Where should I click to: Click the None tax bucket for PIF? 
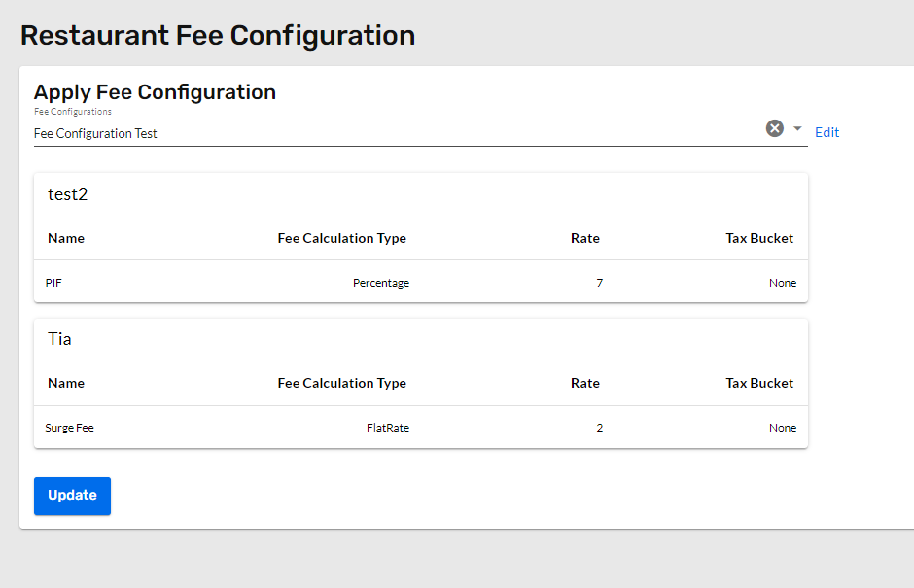point(782,282)
